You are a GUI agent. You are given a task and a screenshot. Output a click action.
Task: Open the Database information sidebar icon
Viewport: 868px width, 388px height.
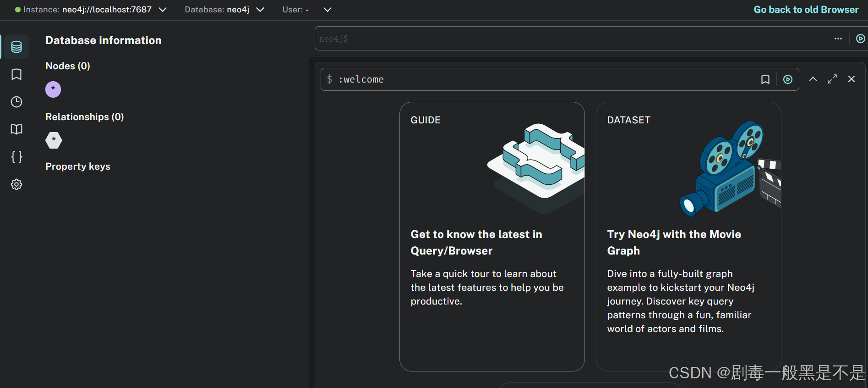click(x=16, y=47)
